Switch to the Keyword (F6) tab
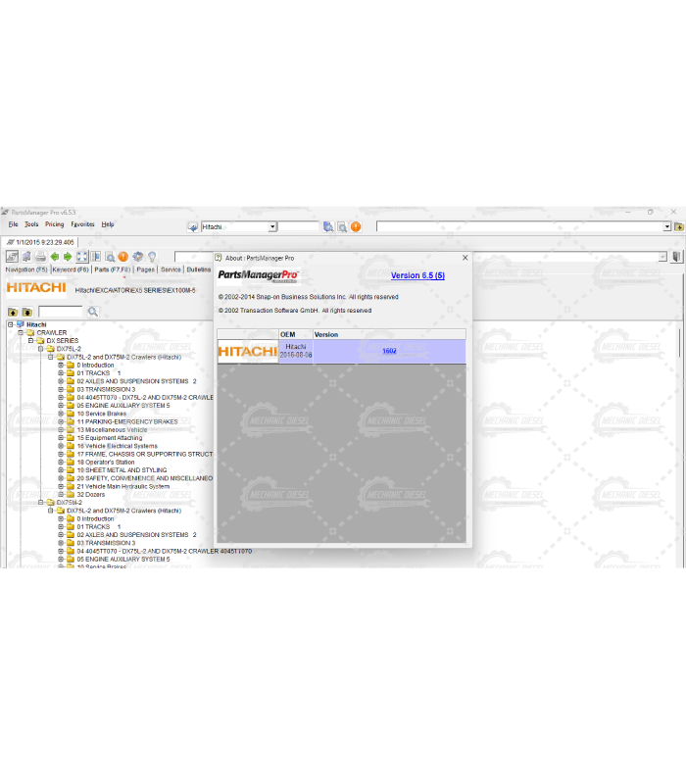The height and width of the screenshot is (784, 686). (x=71, y=269)
